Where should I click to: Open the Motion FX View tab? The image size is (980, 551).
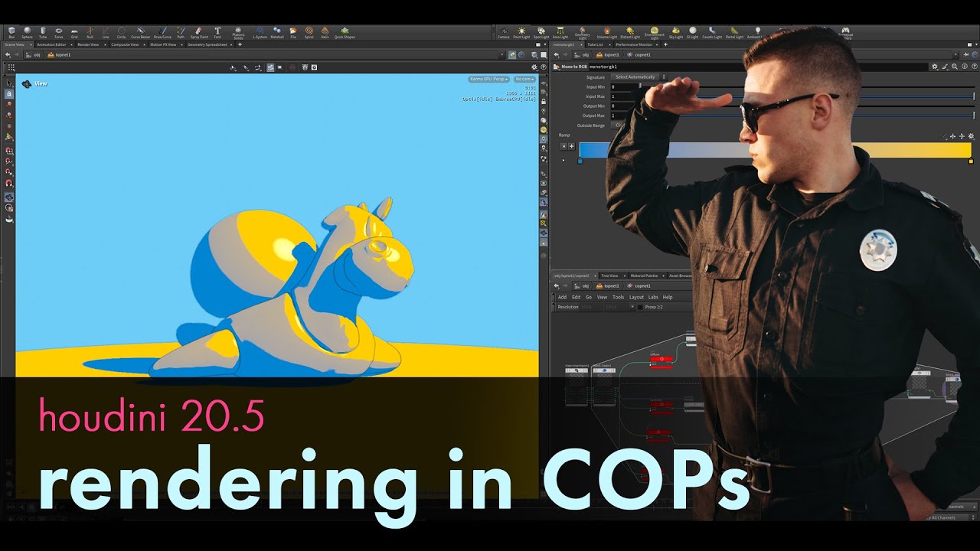(x=163, y=45)
